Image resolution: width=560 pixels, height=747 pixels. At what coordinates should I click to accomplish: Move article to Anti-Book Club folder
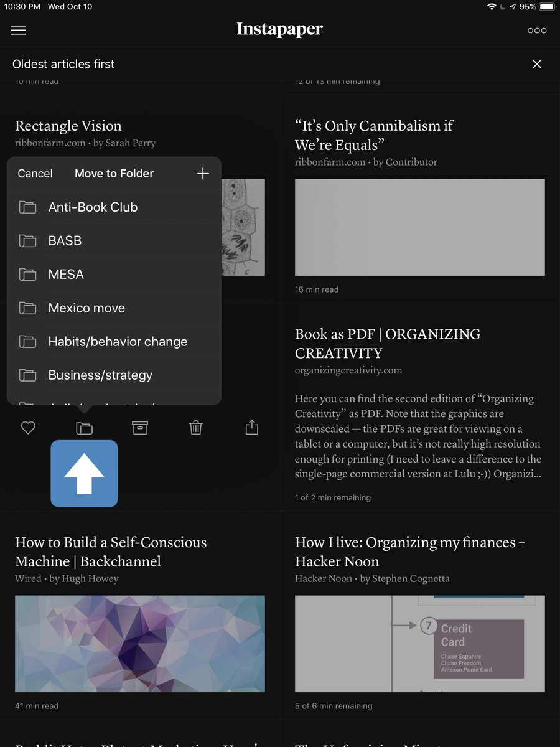pyautogui.click(x=114, y=207)
